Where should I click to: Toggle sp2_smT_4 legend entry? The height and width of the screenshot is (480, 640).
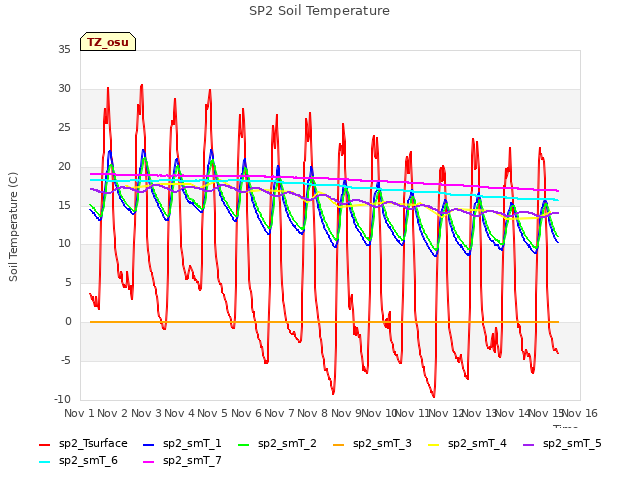coord(467,444)
